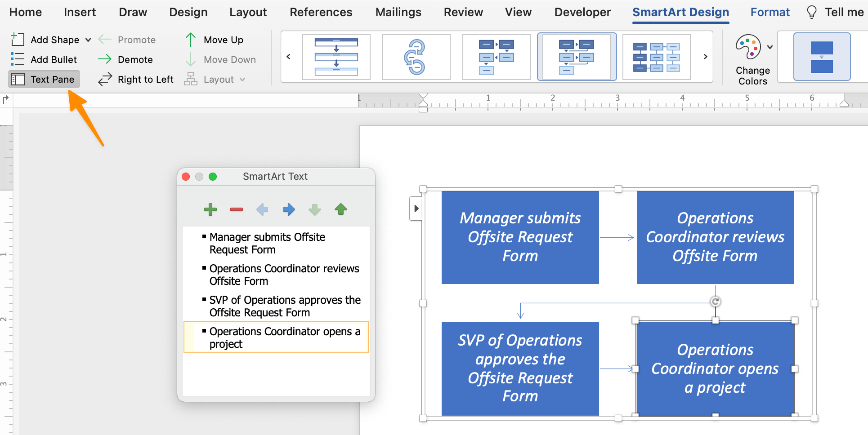Viewport: 868px width, 435px height.
Task: Select the 'Operations Coordinator opens a project' text entry
Action: click(276, 337)
